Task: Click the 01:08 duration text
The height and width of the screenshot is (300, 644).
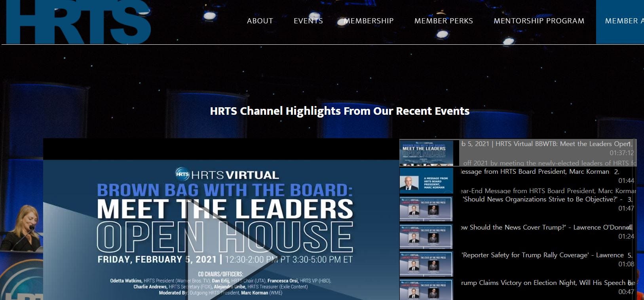Action: pos(626,264)
